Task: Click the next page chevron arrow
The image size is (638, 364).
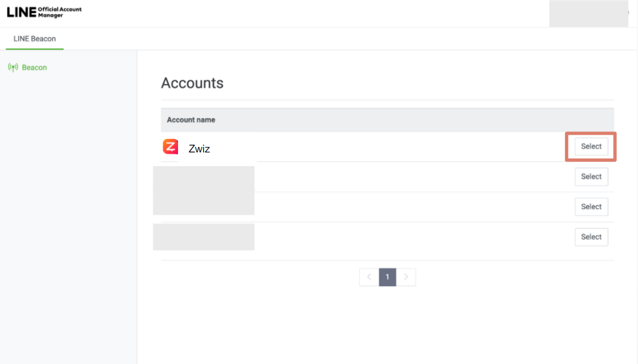Action: (x=406, y=277)
